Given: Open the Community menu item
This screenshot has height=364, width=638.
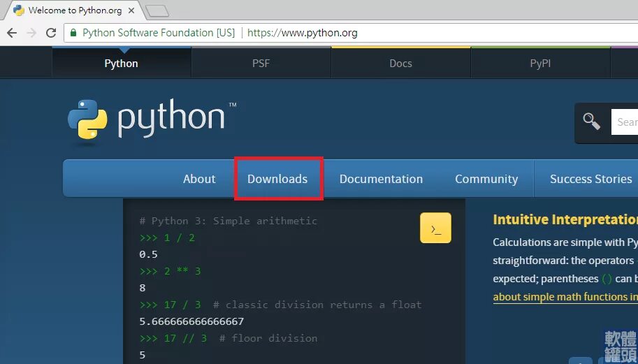Looking at the screenshot, I should 486,179.
